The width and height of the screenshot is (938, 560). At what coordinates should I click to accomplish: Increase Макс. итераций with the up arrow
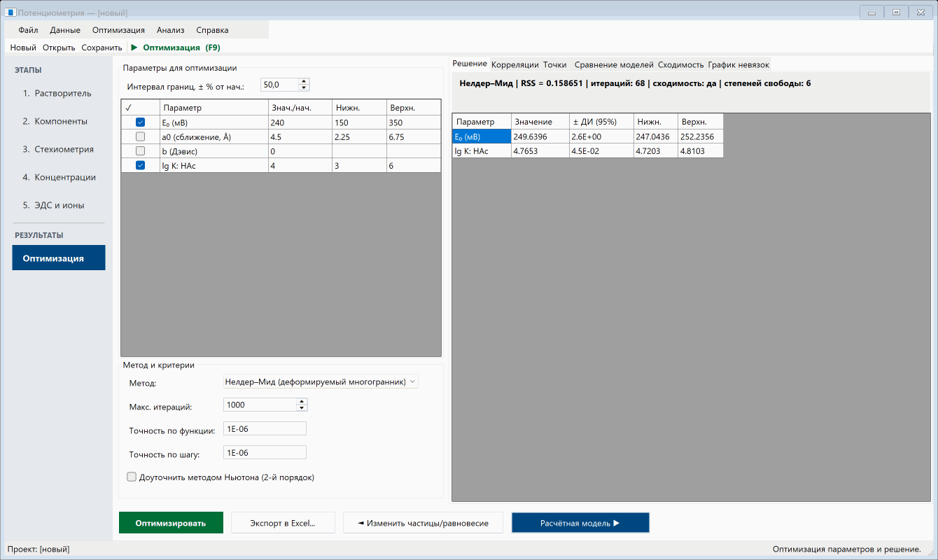302,402
